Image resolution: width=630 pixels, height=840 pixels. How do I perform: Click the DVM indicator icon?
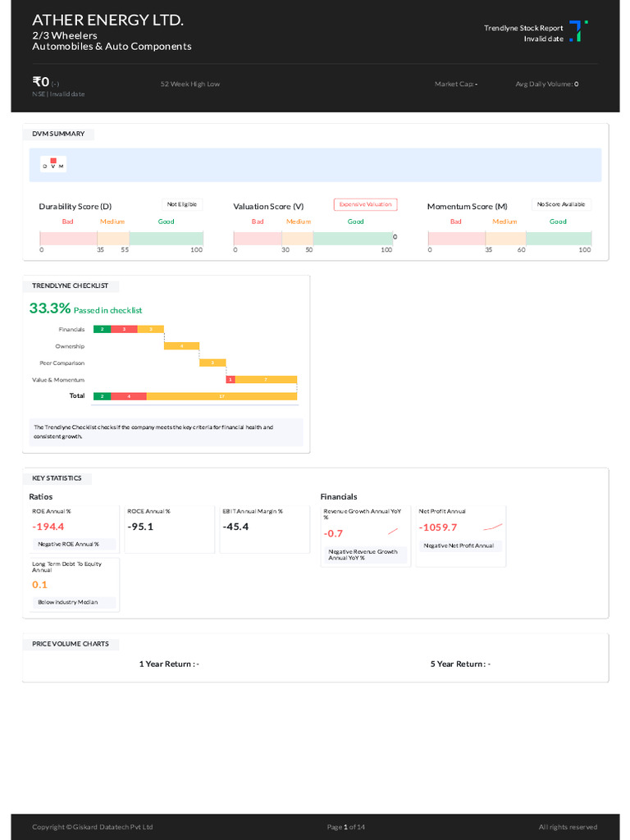point(53,165)
